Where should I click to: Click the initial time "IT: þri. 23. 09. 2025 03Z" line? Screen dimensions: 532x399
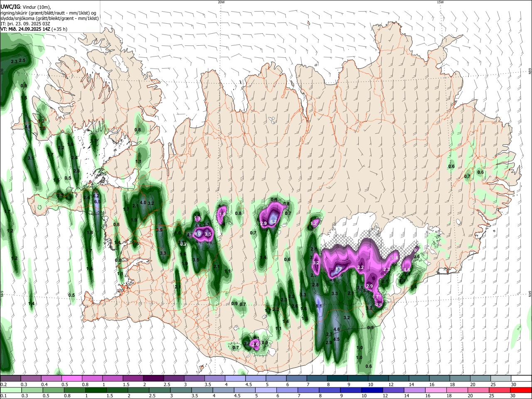coord(25,24)
